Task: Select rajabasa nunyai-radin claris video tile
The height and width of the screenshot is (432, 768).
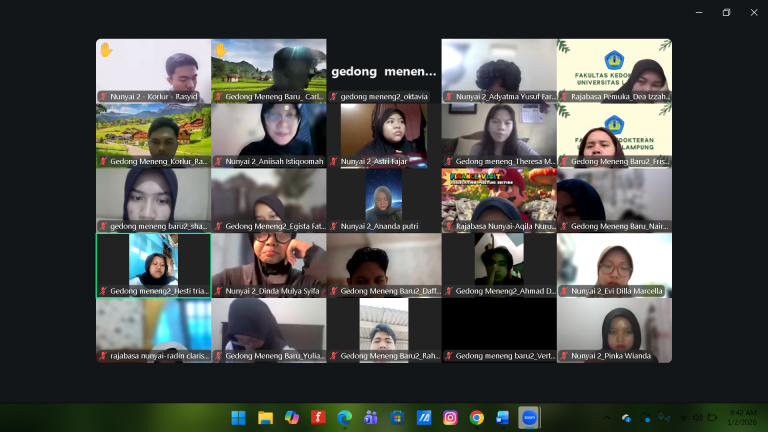Action: click(x=154, y=331)
